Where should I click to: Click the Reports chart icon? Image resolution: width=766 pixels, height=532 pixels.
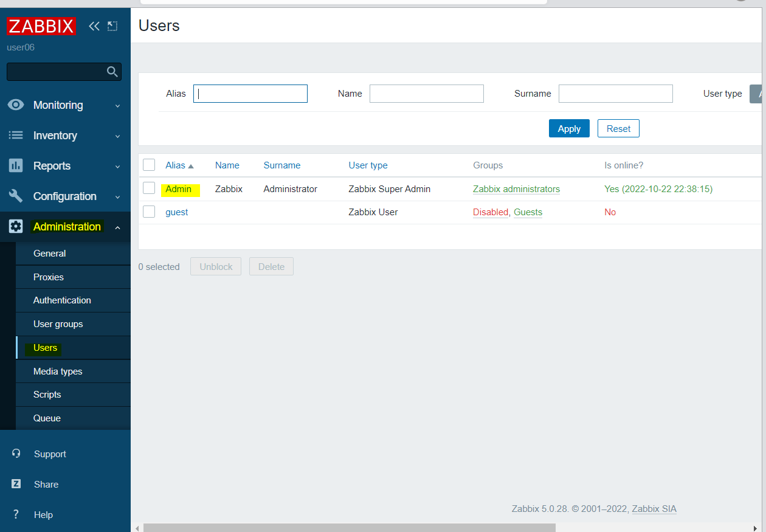pyautogui.click(x=16, y=165)
